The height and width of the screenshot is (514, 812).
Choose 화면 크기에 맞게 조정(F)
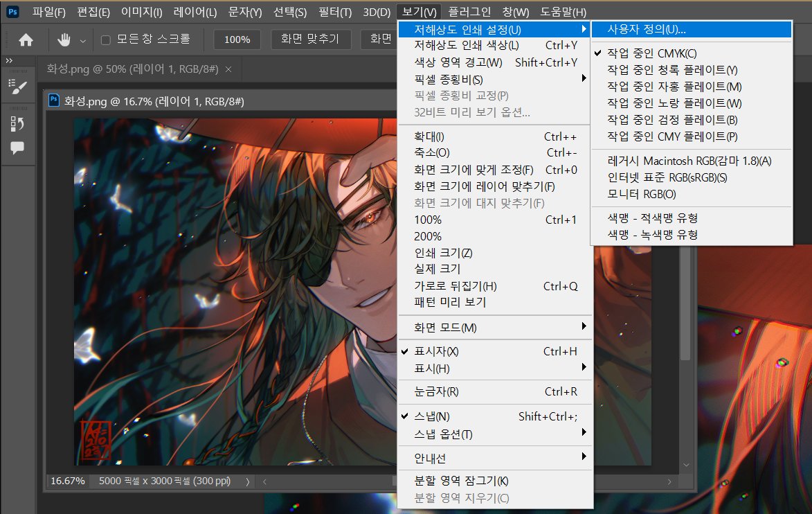(x=494, y=170)
